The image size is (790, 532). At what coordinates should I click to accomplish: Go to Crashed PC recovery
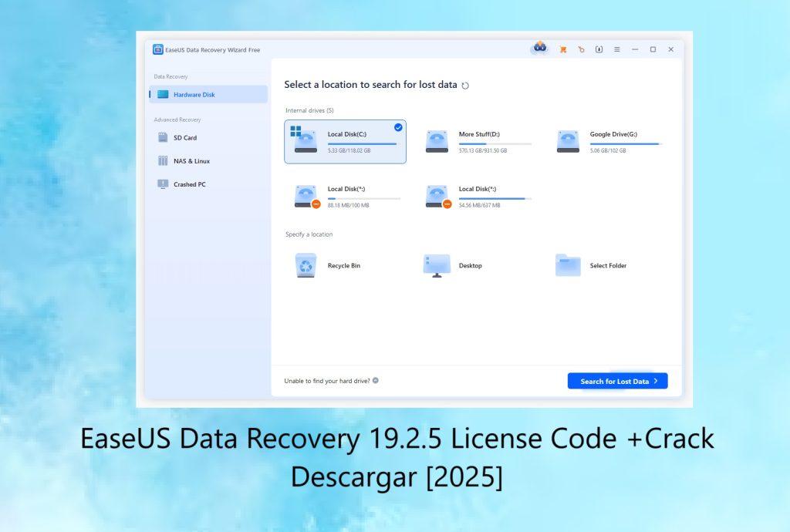[189, 184]
